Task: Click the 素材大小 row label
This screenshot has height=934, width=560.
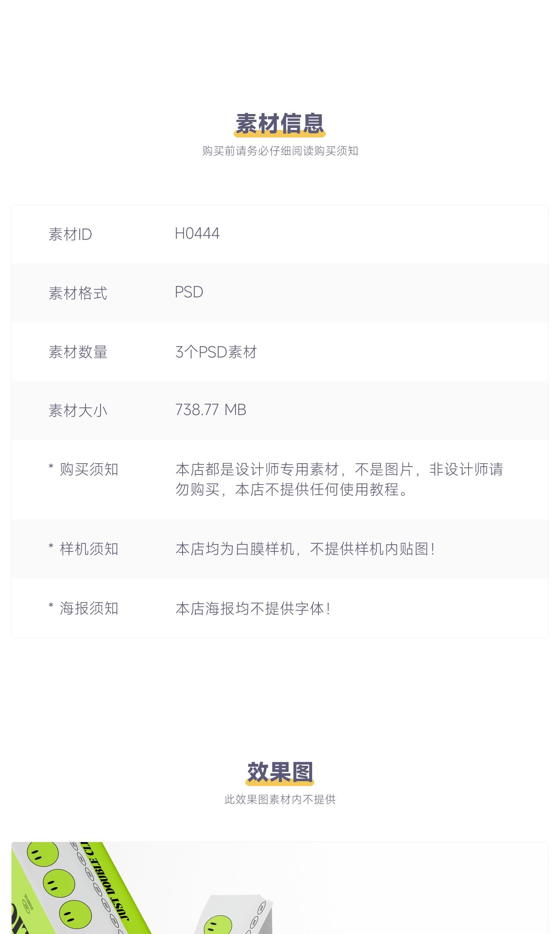Action: 78,410
